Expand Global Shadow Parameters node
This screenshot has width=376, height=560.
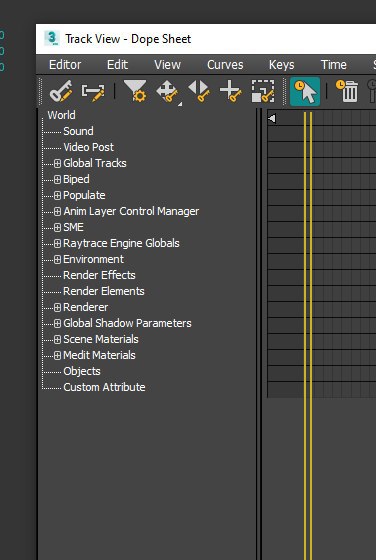tap(57, 324)
